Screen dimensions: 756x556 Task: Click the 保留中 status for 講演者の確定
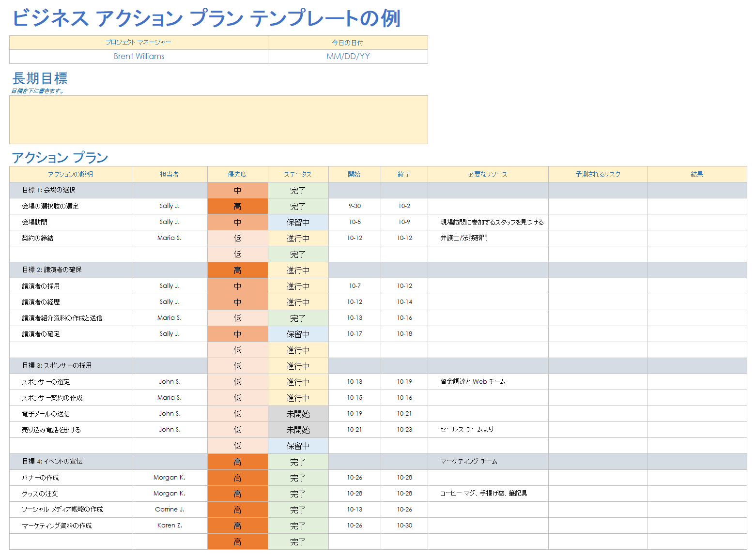[x=298, y=334]
